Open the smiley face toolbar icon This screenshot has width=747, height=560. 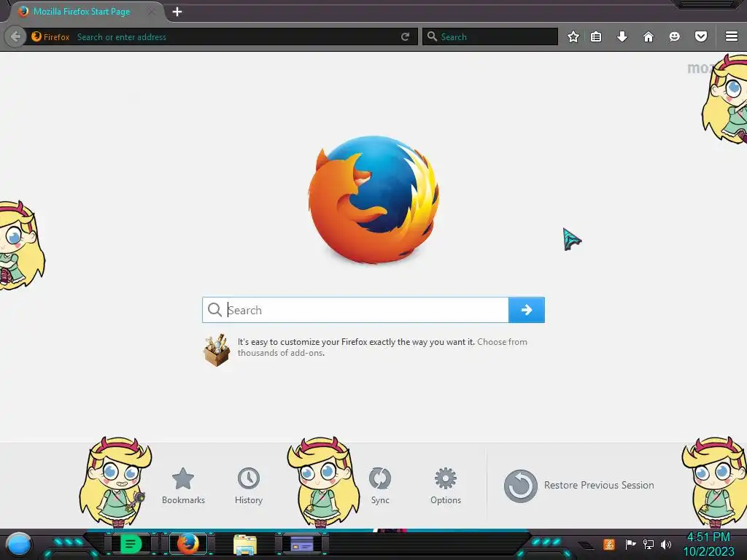(x=675, y=36)
